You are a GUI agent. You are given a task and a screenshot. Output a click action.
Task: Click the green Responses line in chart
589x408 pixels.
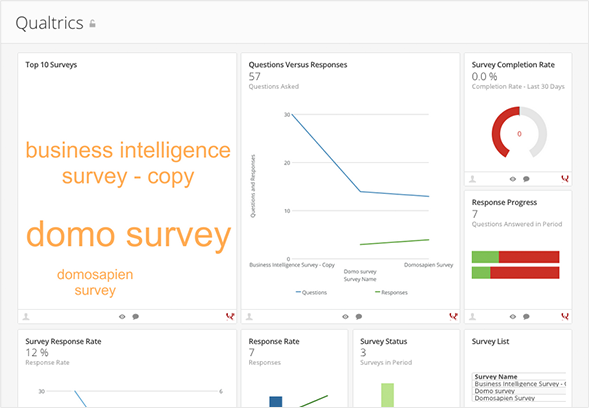(394, 242)
